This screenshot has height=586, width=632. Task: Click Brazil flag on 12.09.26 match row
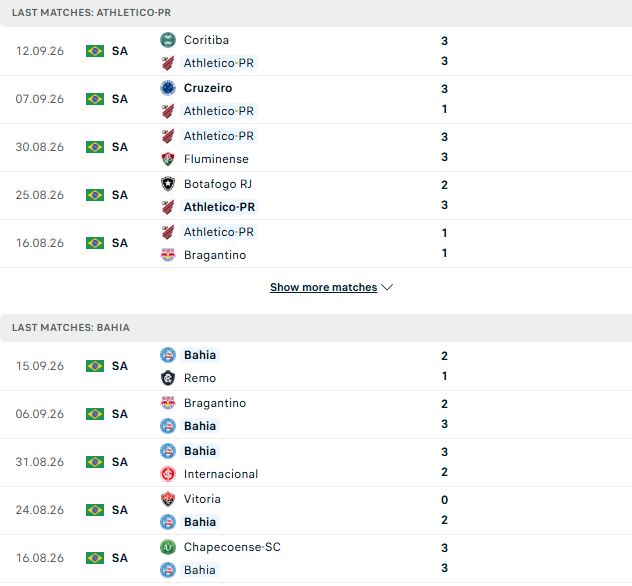(x=95, y=51)
